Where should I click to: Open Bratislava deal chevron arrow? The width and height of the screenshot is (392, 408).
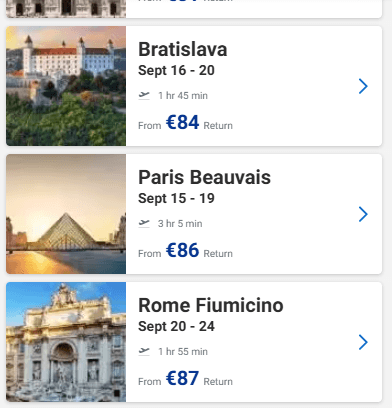[x=363, y=86]
